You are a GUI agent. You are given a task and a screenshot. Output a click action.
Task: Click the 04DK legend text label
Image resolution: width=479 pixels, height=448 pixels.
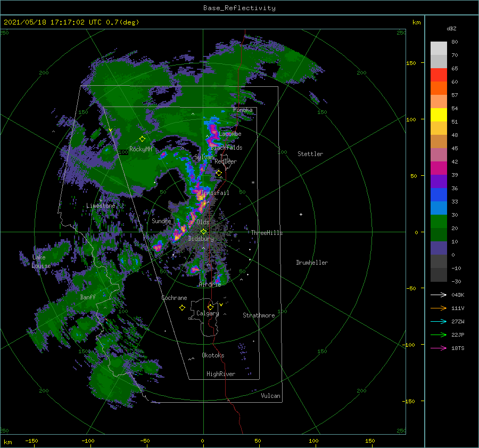point(458,295)
